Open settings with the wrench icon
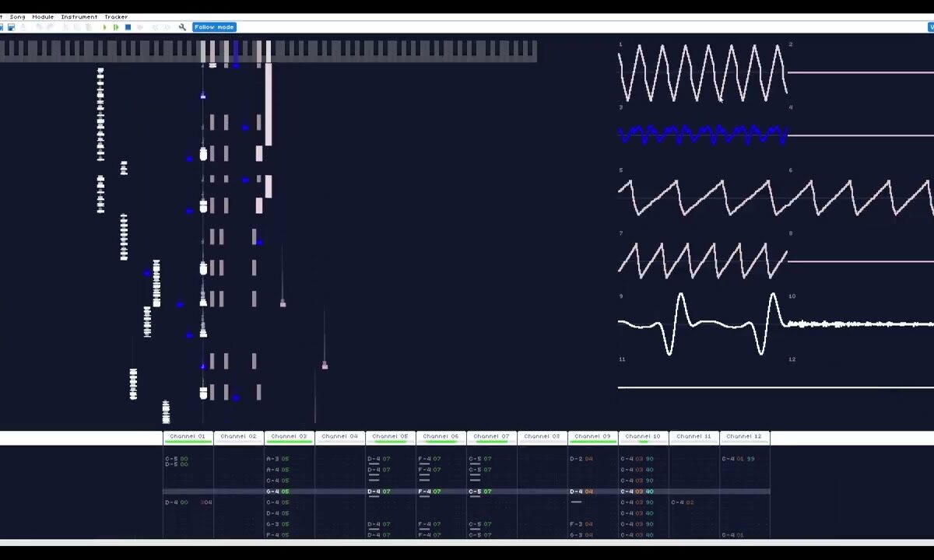This screenshot has height=560, width=934. pyautogui.click(x=182, y=27)
